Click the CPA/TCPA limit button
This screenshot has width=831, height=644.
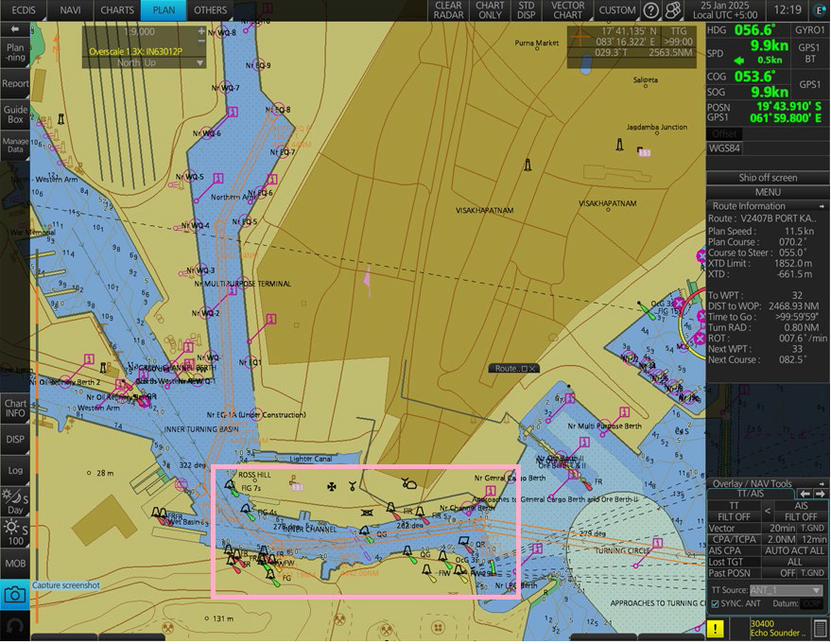tap(734, 539)
